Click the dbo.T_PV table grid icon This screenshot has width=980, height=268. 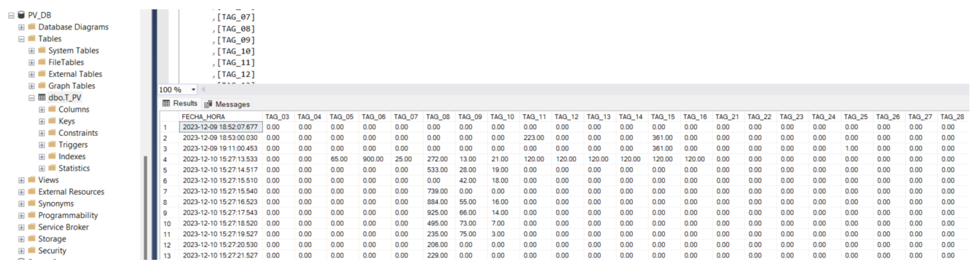pyautogui.click(x=42, y=97)
